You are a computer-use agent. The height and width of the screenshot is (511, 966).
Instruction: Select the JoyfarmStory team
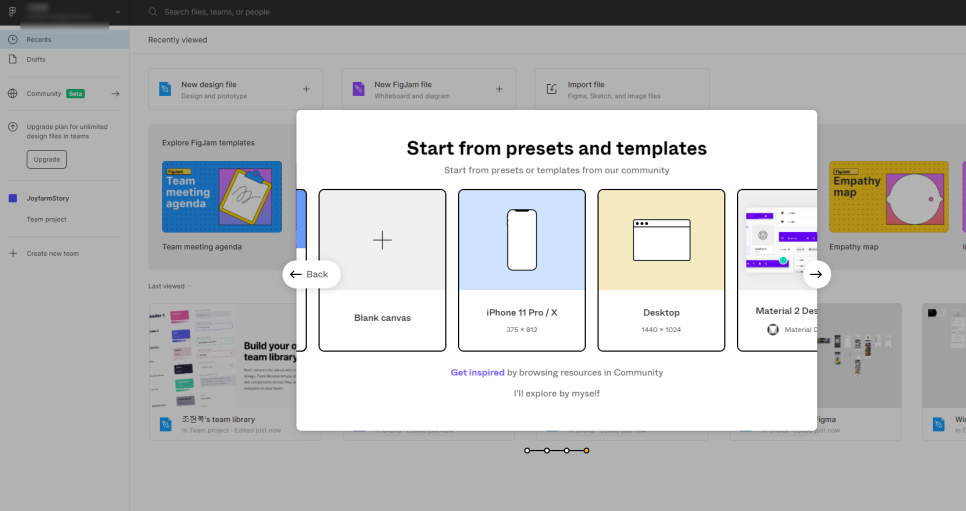click(x=47, y=198)
